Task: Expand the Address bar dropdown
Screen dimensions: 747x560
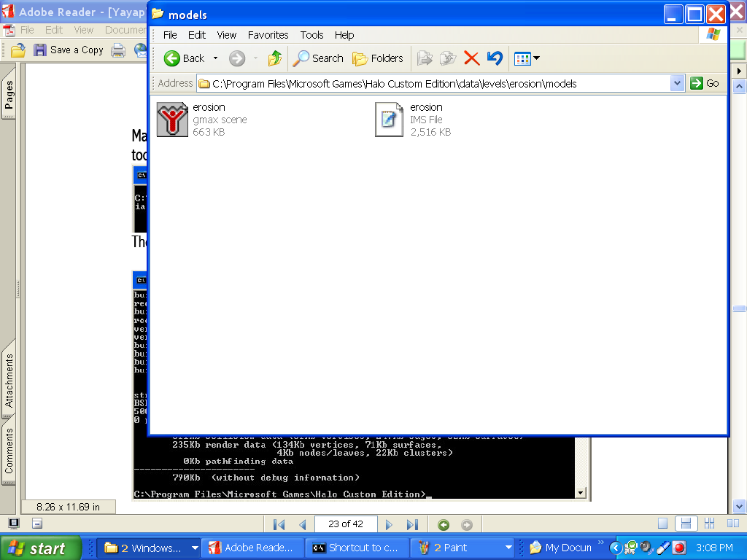Action: click(677, 83)
